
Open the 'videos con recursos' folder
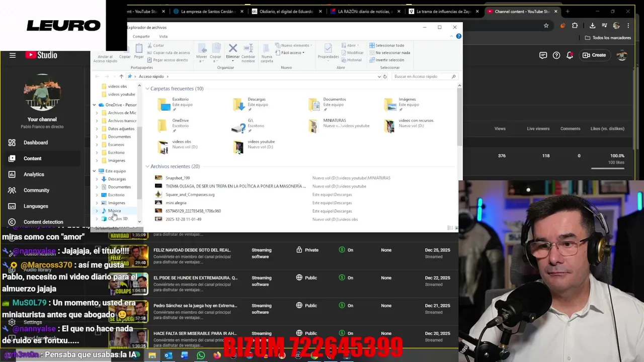409,125
